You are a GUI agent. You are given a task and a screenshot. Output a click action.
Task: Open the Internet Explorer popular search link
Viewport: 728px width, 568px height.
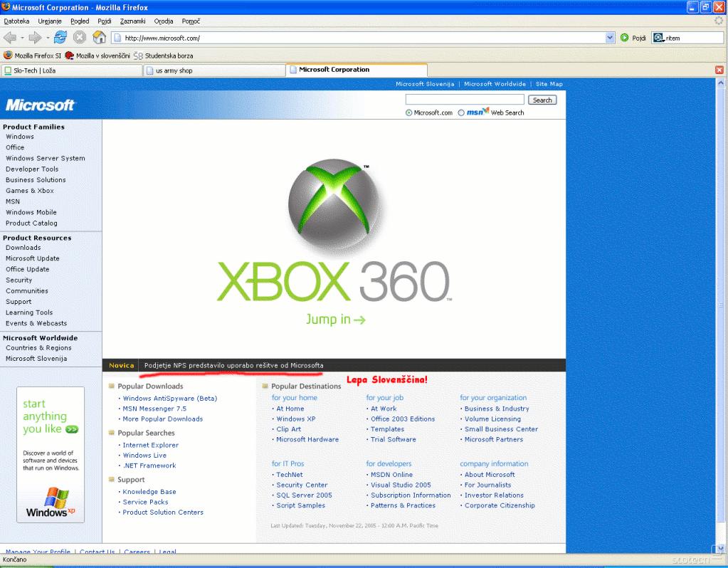click(150, 445)
